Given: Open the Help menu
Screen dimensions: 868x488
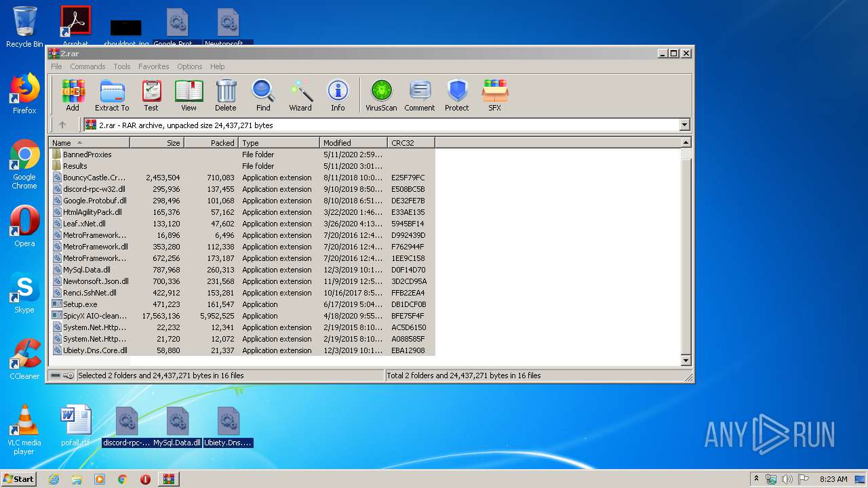Looking at the screenshot, I should point(217,66).
